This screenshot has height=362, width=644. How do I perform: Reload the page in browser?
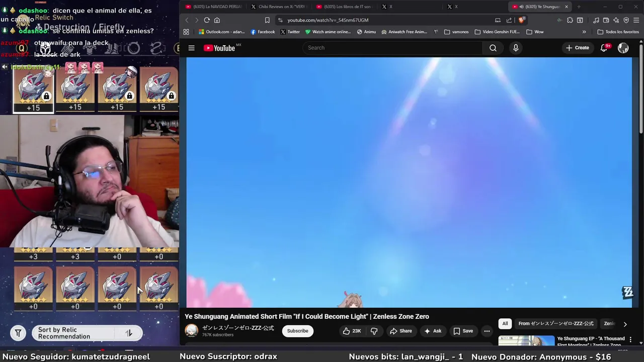point(207,20)
